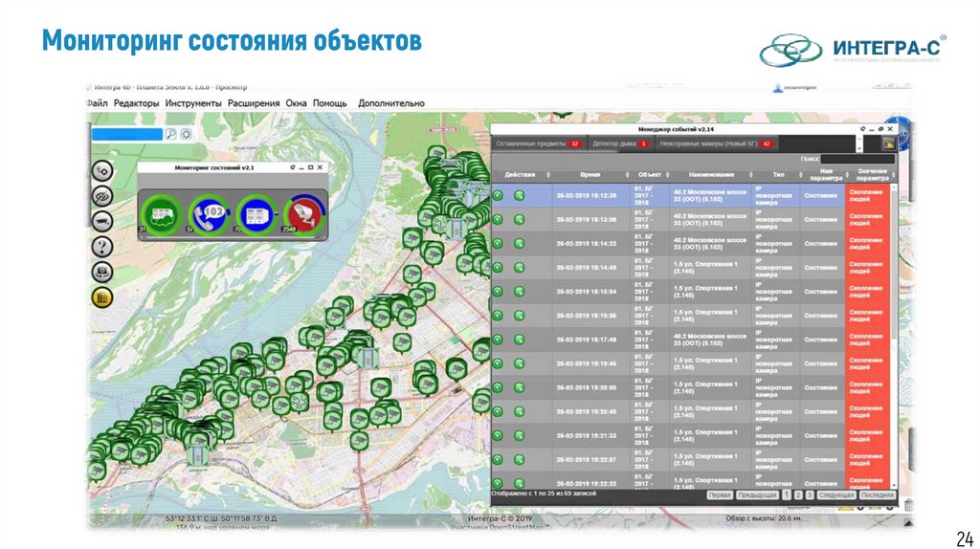The image size is (980, 549).
Task: Switch to Детектор дыма tab
Action: pyautogui.click(x=620, y=143)
